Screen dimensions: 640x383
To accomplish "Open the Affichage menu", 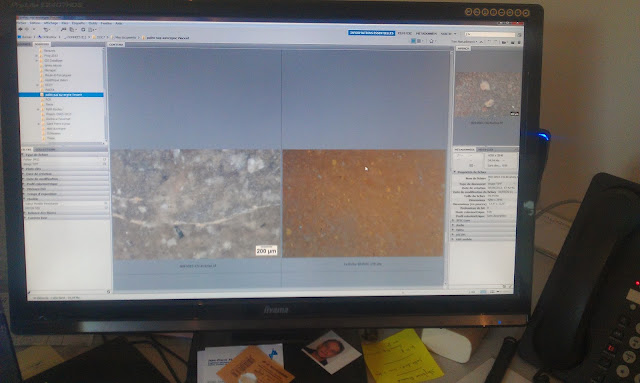I will coord(51,23).
